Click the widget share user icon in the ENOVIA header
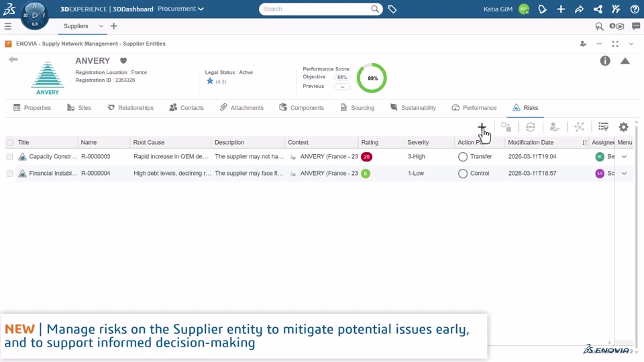 coord(583,44)
